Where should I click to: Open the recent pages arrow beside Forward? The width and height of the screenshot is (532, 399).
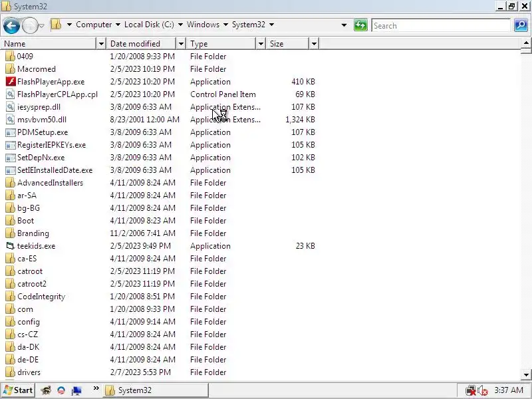pyautogui.click(x=41, y=25)
